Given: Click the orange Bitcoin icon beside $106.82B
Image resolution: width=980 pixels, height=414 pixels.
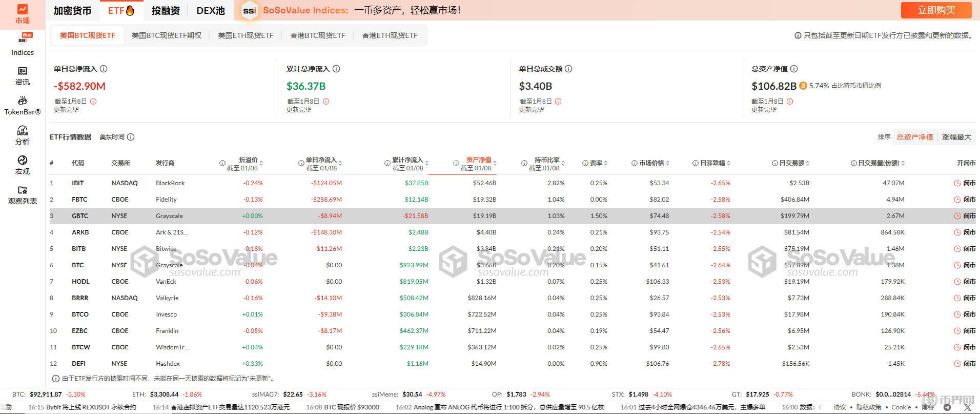Looking at the screenshot, I should 803,86.
